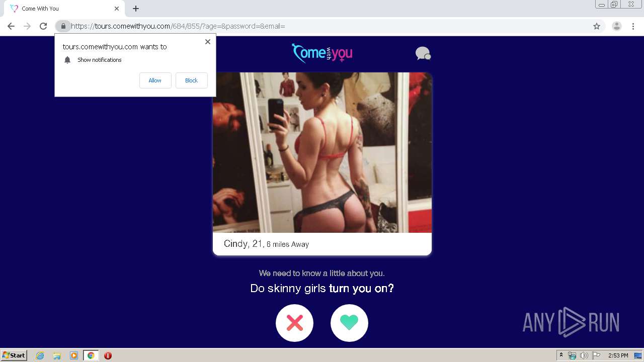Click the Allow notifications button

pos(155,80)
